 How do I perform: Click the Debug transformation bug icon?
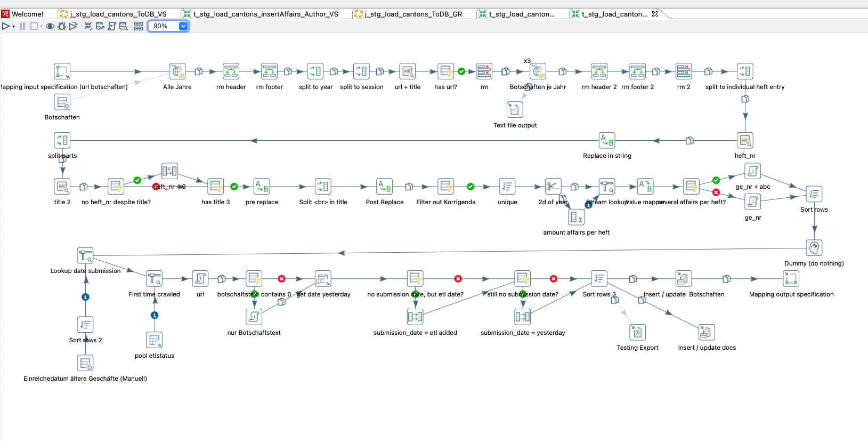[x=62, y=26]
